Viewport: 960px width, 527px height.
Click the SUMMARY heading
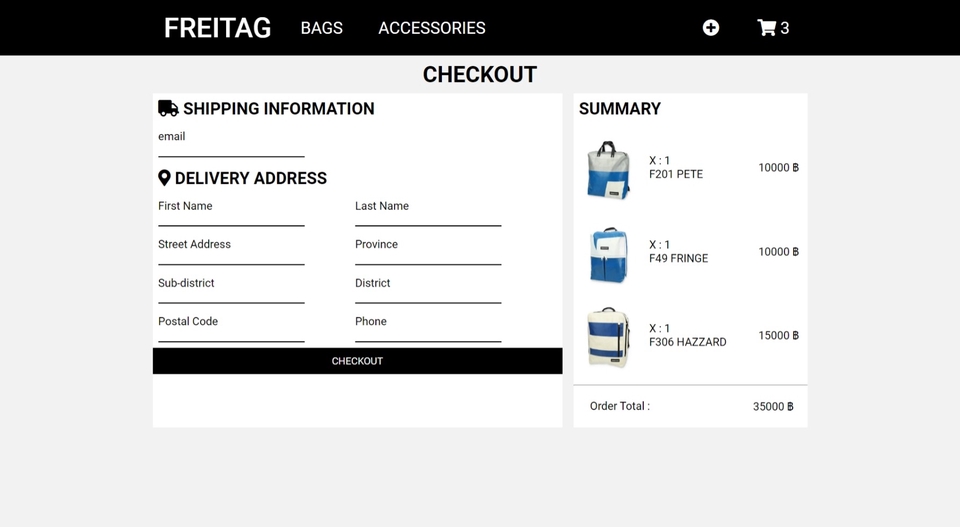point(620,109)
